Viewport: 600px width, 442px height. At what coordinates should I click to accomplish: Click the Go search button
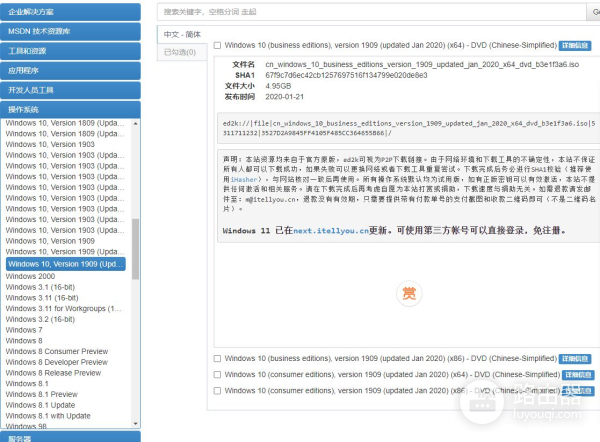pyautogui.click(x=593, y=12)
